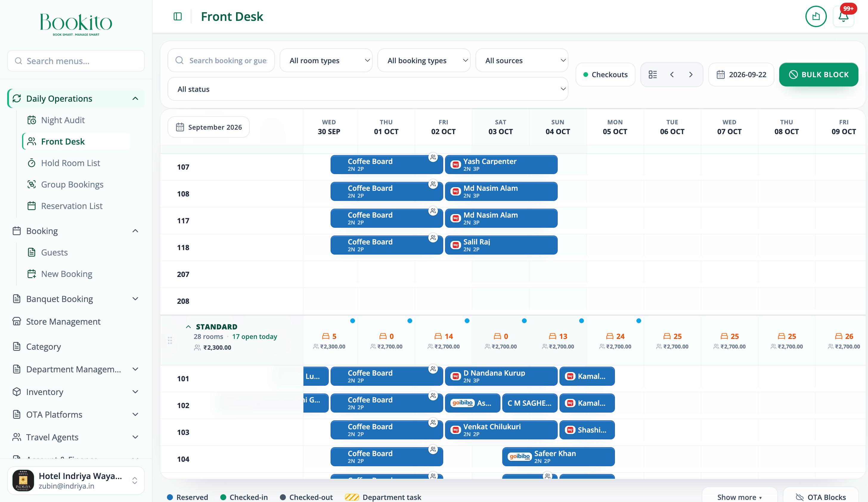Click the circular share icon in header
Viewport: 868px width, 502px height.
816,16
